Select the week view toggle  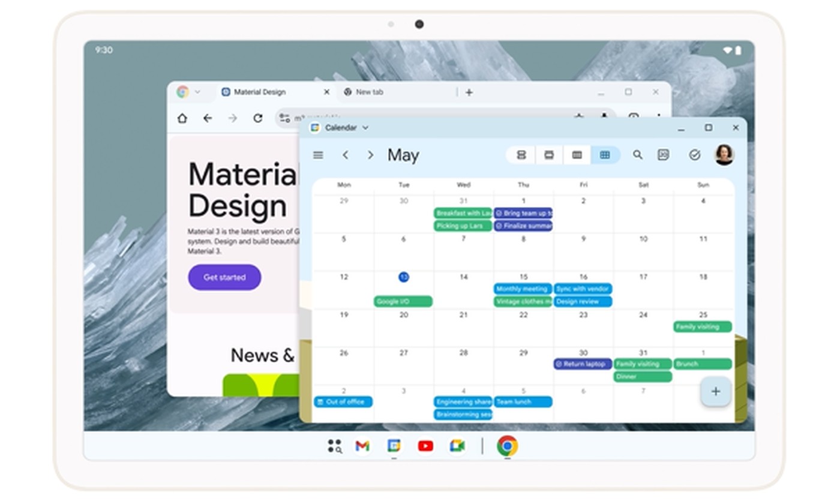pos(577,155)
